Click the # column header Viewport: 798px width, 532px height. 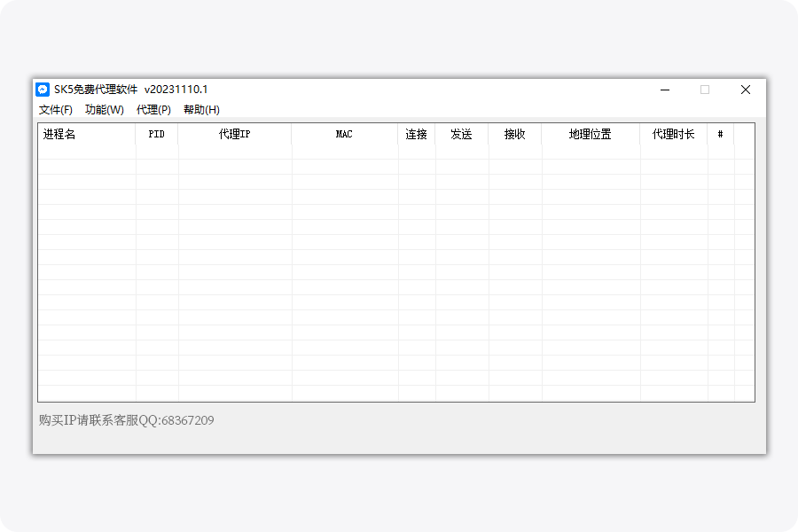click(721, 135)
